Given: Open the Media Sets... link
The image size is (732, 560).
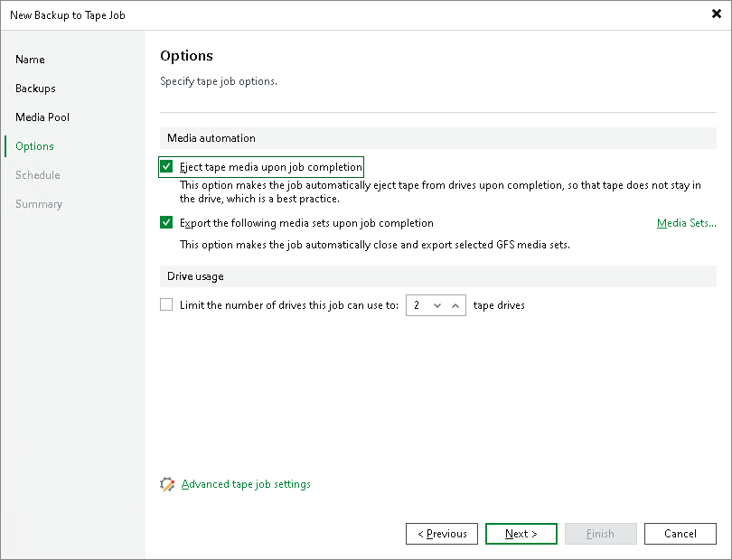Looking at the screenshot, I should pos(686,222).
